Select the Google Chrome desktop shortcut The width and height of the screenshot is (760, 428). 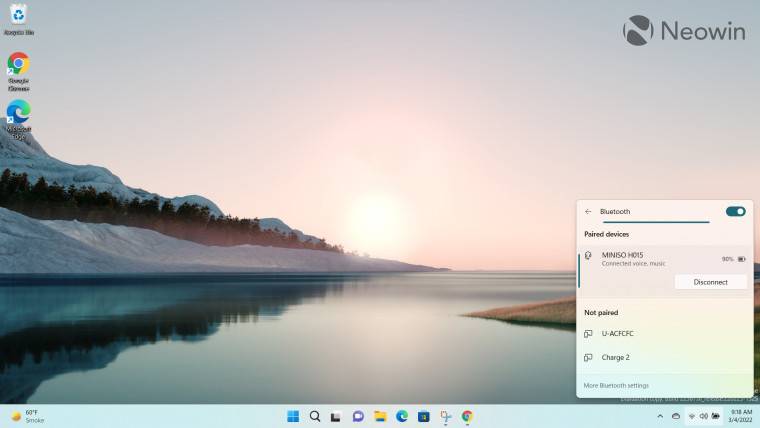[18, 68]
